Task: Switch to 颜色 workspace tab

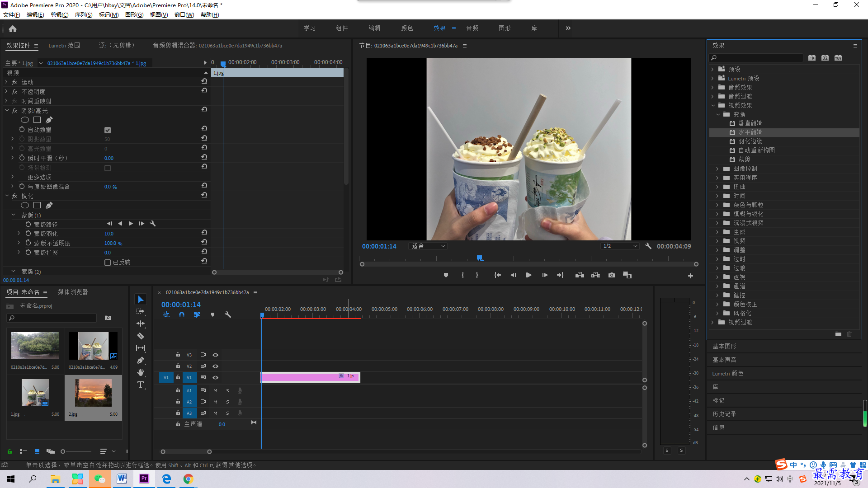Action: tap(407, 28)
